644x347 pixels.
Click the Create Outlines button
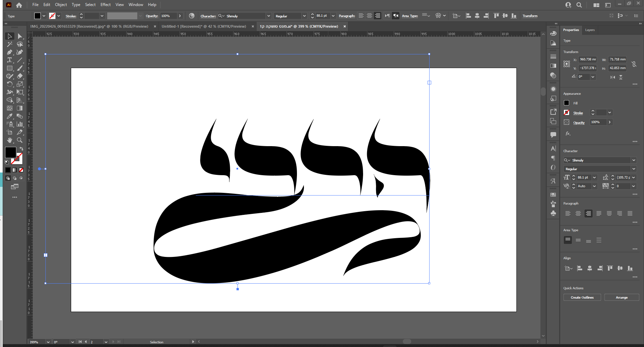tap(582, 298)
